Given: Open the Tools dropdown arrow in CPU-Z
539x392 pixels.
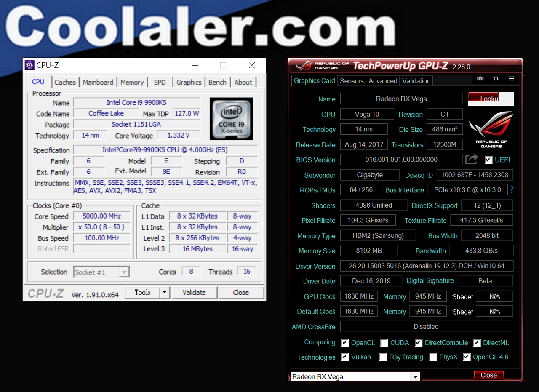Looking at the screenshot, I should point(165,292).
